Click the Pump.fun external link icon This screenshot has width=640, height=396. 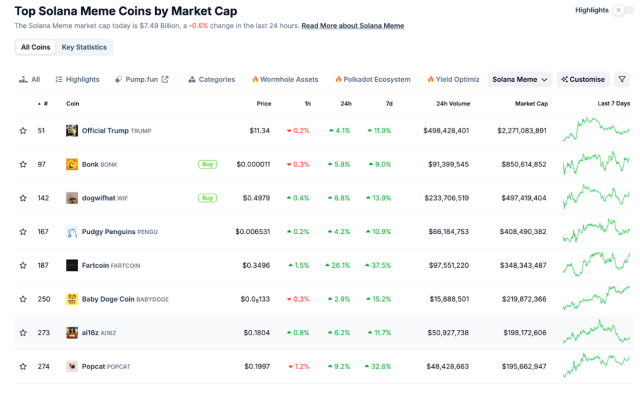pyautogui.click(x=165, y=79)
